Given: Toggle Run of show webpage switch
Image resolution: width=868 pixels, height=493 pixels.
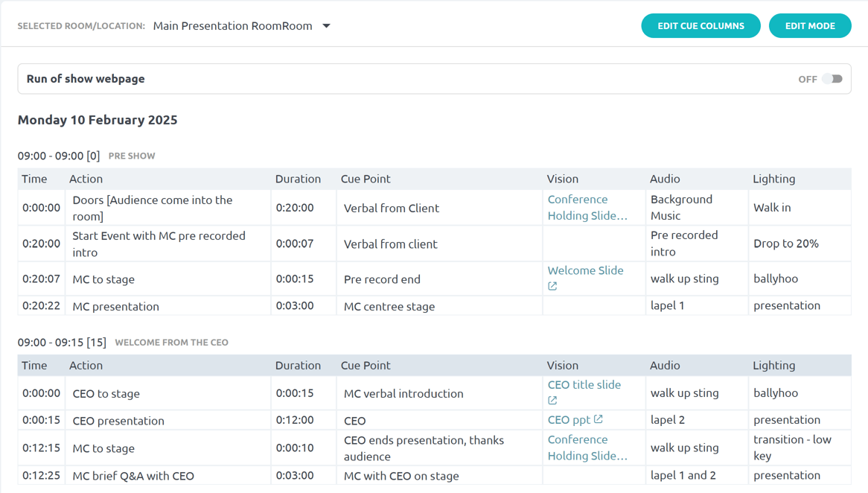Looking at the screenshot, I should 832,79.
